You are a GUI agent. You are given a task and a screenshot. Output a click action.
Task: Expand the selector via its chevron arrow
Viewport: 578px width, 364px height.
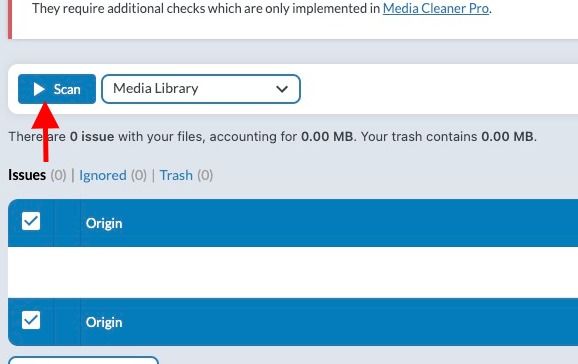(x=282, y=89)
